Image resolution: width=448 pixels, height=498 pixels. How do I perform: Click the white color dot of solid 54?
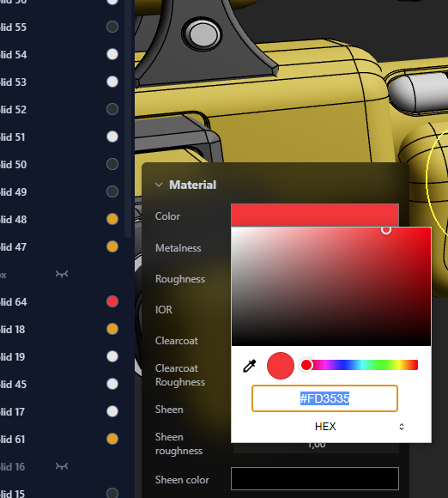[112, 54]
